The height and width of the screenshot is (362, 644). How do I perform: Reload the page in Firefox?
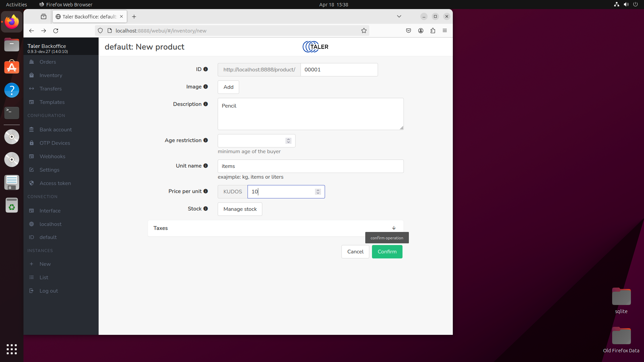click(56, 31)
